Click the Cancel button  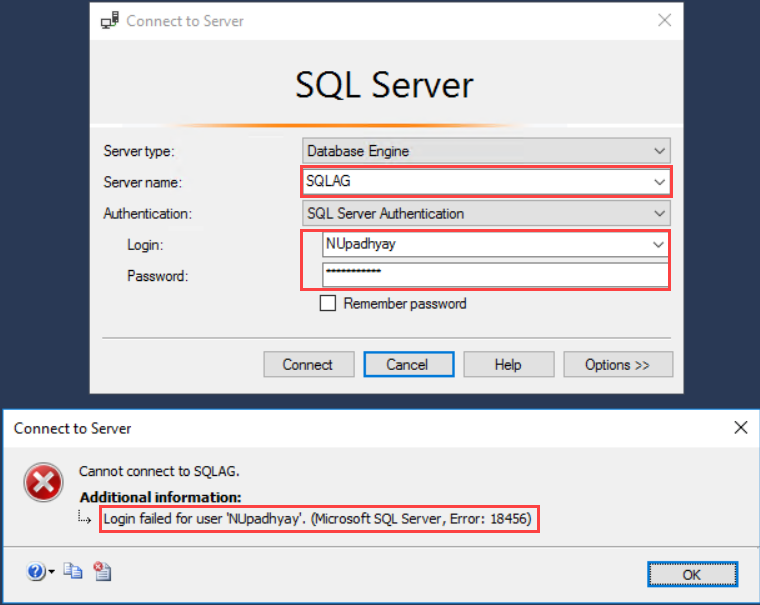pyautogui.click(x=407, y=365)
